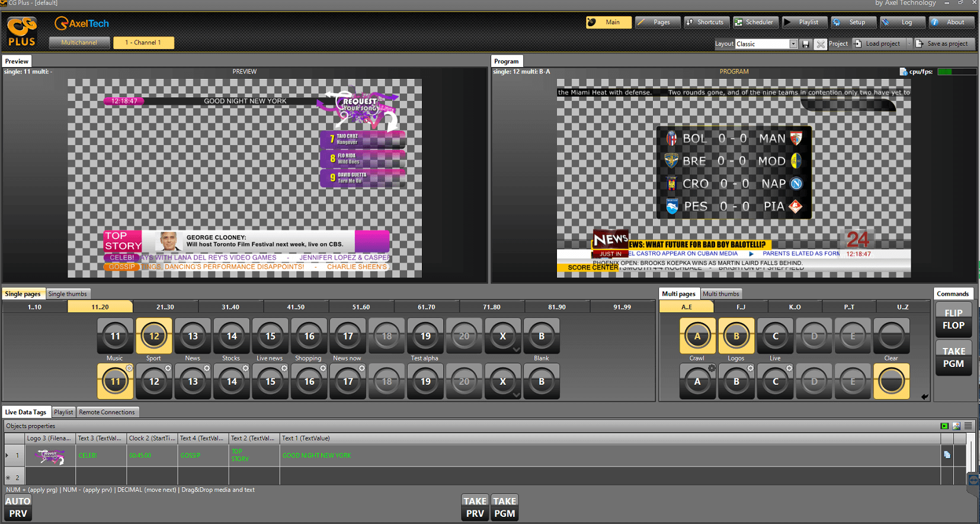Click the green video play icon in Objects properties
Image resolution: width=980 pixels, height=524 pixels.
944,426
